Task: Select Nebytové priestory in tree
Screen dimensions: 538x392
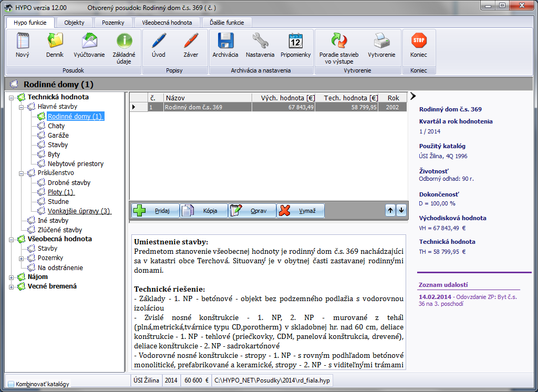Action: 76,164
